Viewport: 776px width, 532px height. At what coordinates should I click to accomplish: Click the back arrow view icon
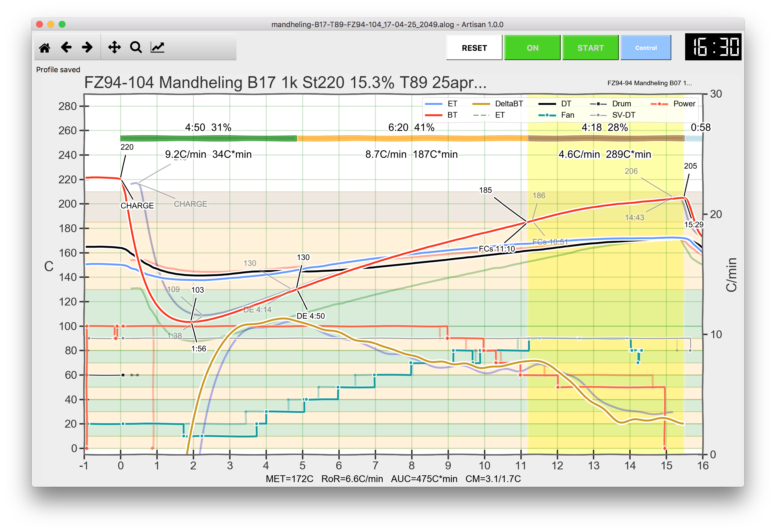(66, 47)
